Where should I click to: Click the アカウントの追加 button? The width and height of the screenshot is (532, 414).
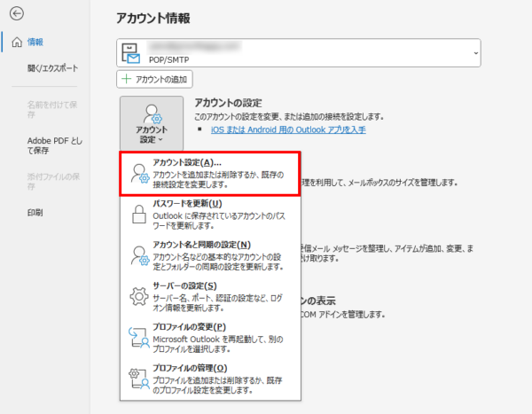click(x=154, y=79)
